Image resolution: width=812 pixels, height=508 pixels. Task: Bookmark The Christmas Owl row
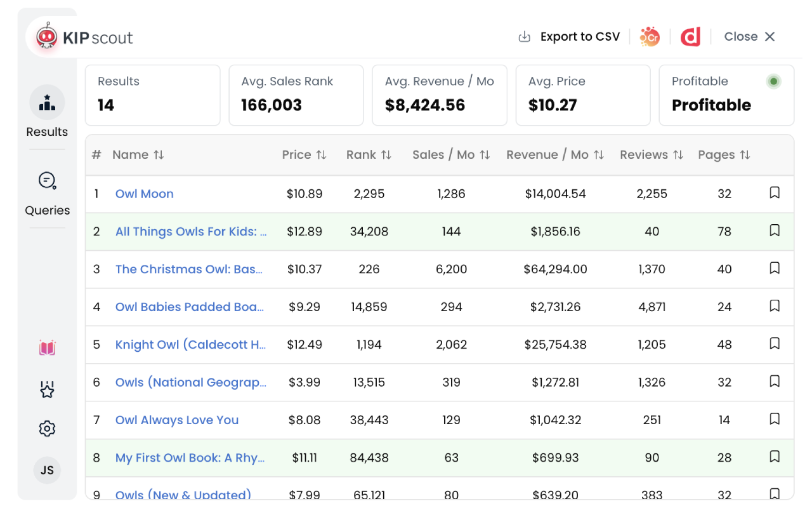click(774, 269)
